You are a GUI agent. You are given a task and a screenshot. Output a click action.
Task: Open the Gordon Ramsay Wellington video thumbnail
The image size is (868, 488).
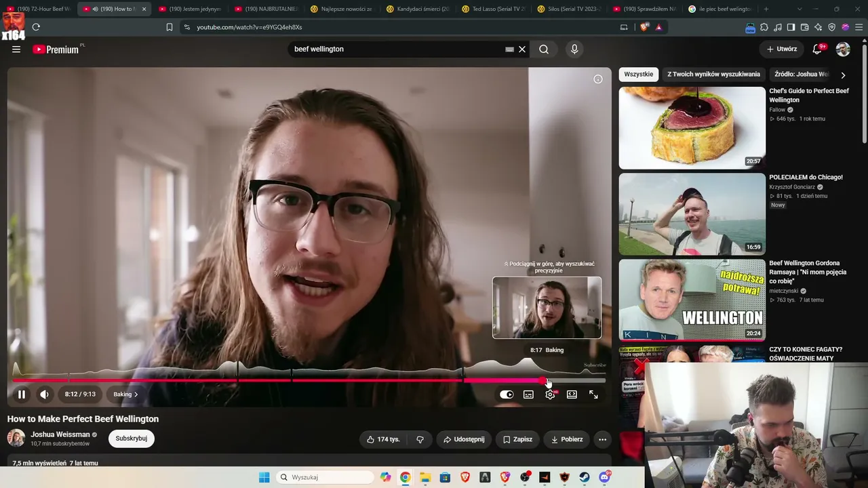[x=692, y=300]
